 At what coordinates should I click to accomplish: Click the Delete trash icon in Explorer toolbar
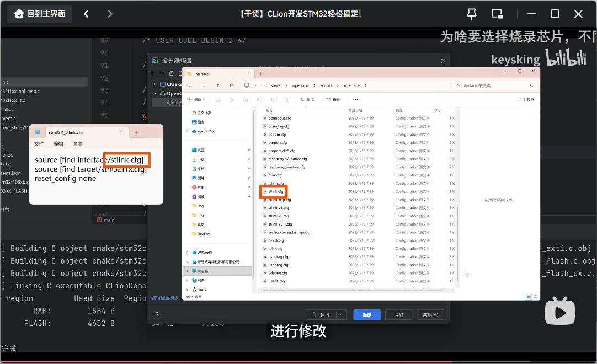click(x=287, y=100)
